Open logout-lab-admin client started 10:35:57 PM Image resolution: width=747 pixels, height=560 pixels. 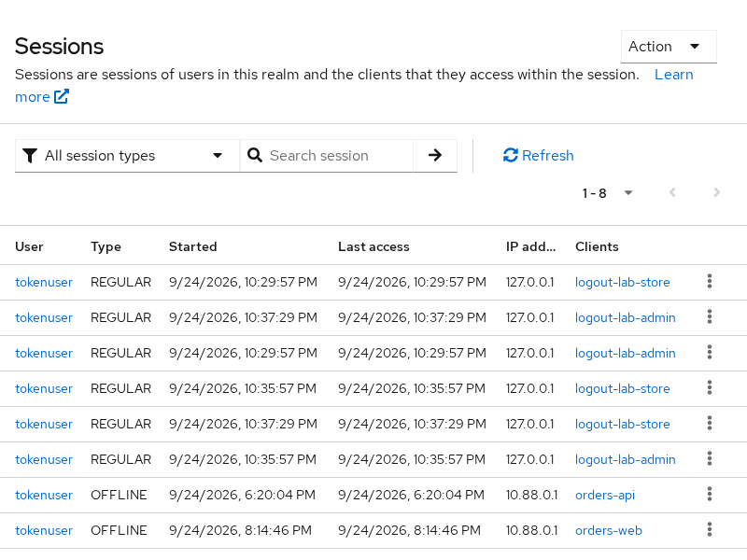pyautogui.click(x=625, y=459)
